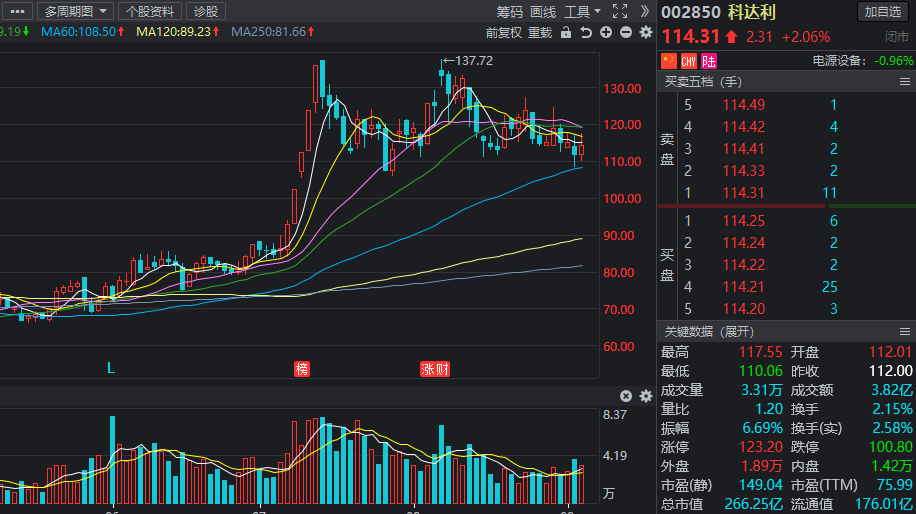916x514 pixels.
Task: Click the 陆 Stock Connect badge
Action: coord(709,61)
